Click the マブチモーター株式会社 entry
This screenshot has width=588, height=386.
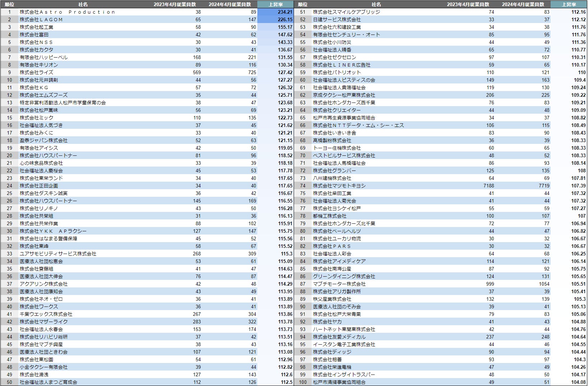[x=339, y=284]
